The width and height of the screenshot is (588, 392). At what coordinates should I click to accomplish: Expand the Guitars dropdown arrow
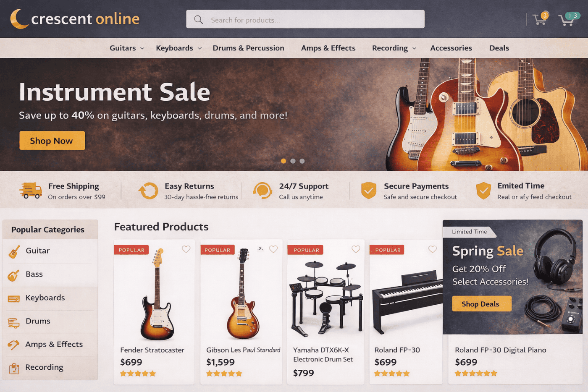click(x=142, y=48)
